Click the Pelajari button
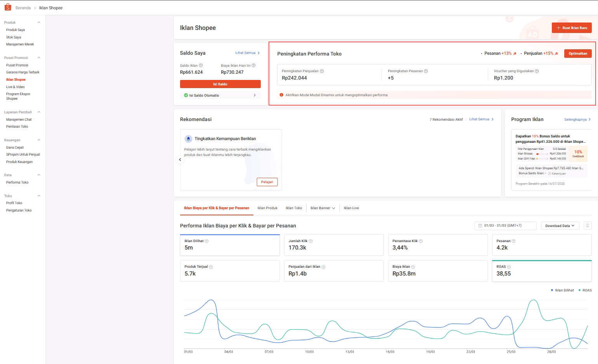The height and width of the screenshot is (364, 598). (267, 182)
